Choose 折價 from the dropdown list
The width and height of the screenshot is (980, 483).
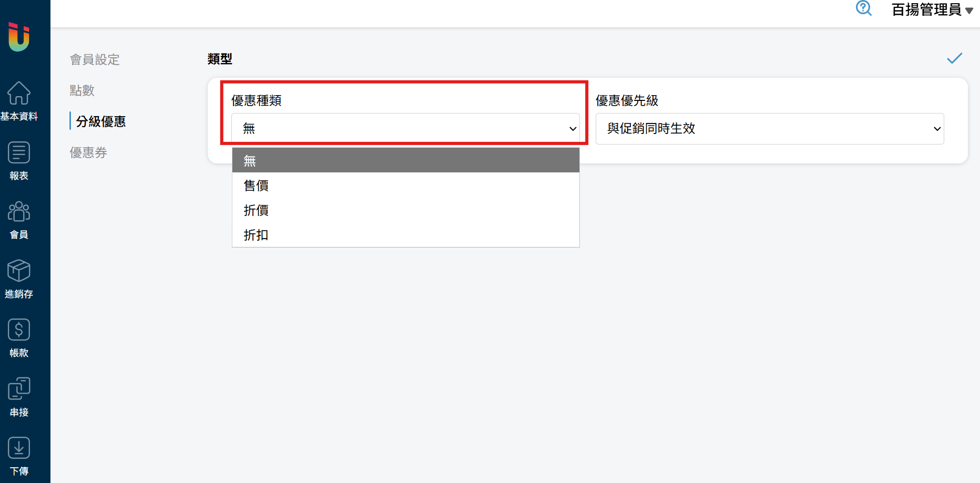(x=405, y=210)
